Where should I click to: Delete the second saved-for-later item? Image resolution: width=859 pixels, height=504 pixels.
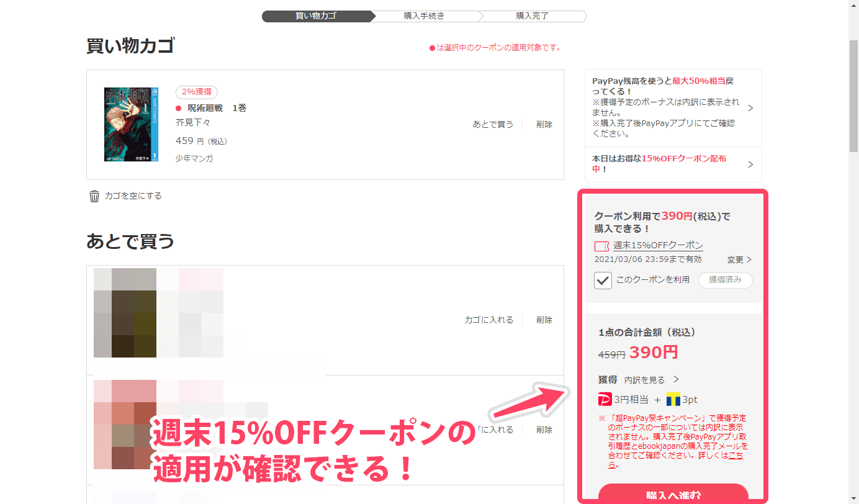click(544, 430)
